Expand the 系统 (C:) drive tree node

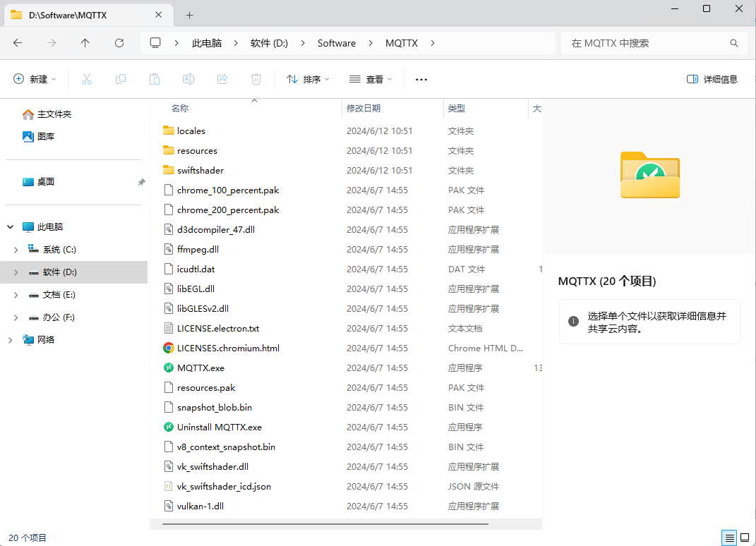point(16,250)
